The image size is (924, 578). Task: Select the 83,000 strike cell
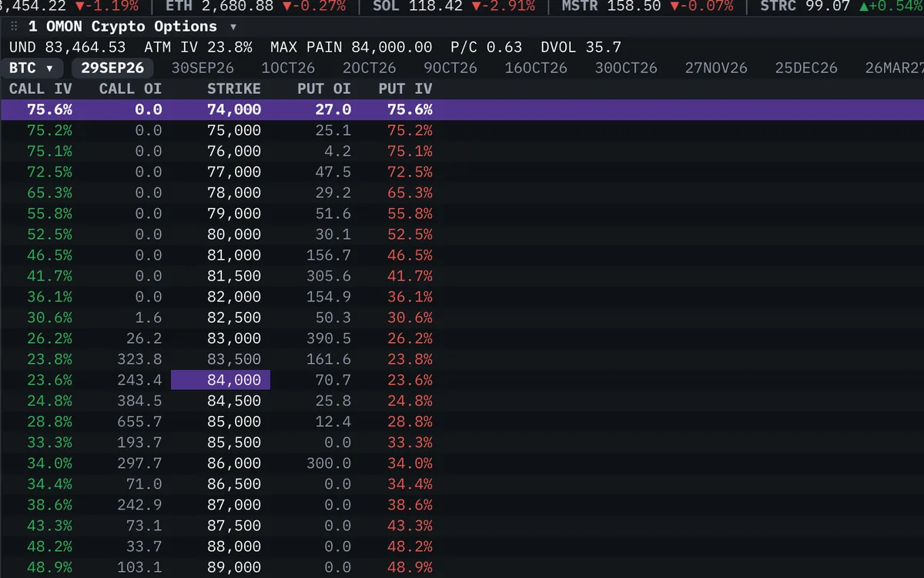(234, 338)
